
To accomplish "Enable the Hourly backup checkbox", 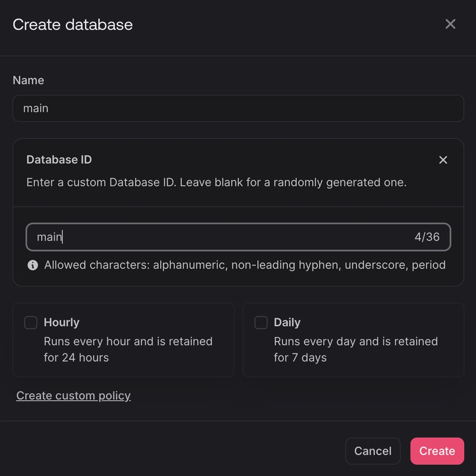I will coord(30,322).
